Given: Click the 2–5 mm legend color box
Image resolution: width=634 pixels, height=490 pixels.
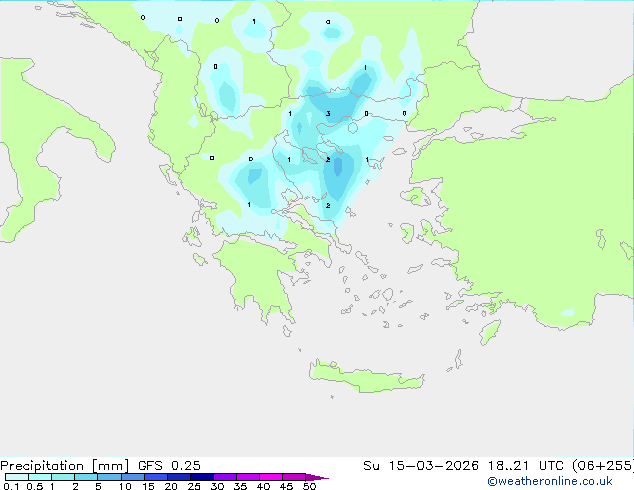Looking at the screenshot, I should pos(86,477).
